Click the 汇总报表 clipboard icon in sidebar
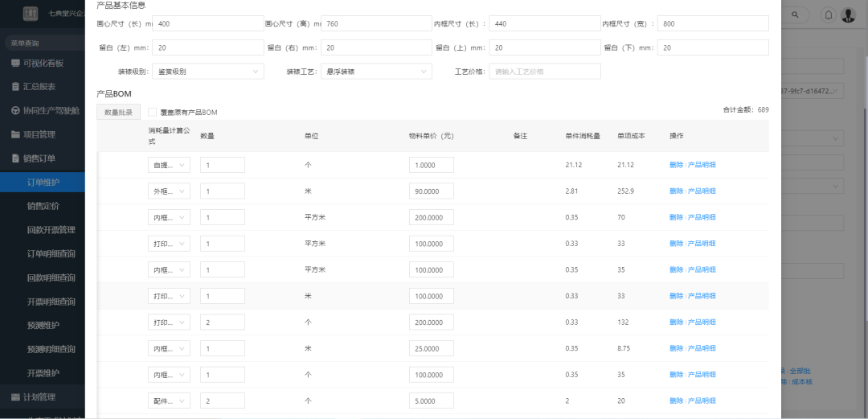The image size is (868, 419). click(x=15, y=87)
